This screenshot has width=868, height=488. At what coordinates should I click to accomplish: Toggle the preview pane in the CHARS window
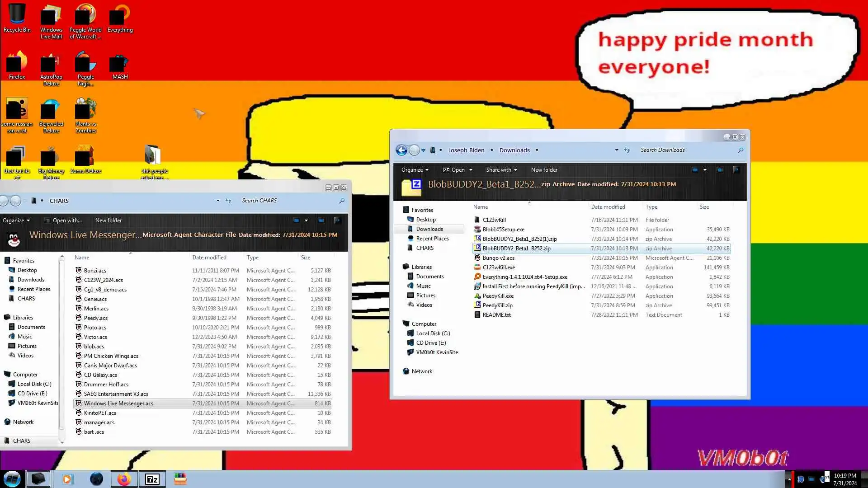click(x=321, y=221)
